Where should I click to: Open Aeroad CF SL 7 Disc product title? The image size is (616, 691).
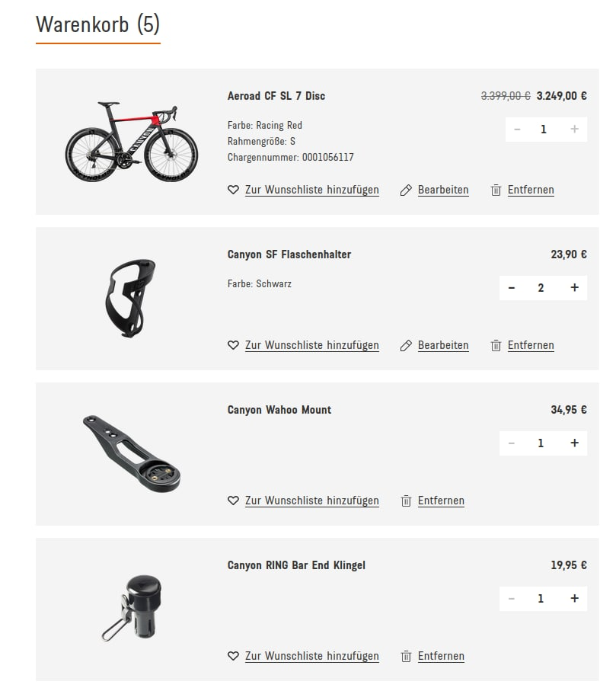pyautogui.click(x=276, y=96)
